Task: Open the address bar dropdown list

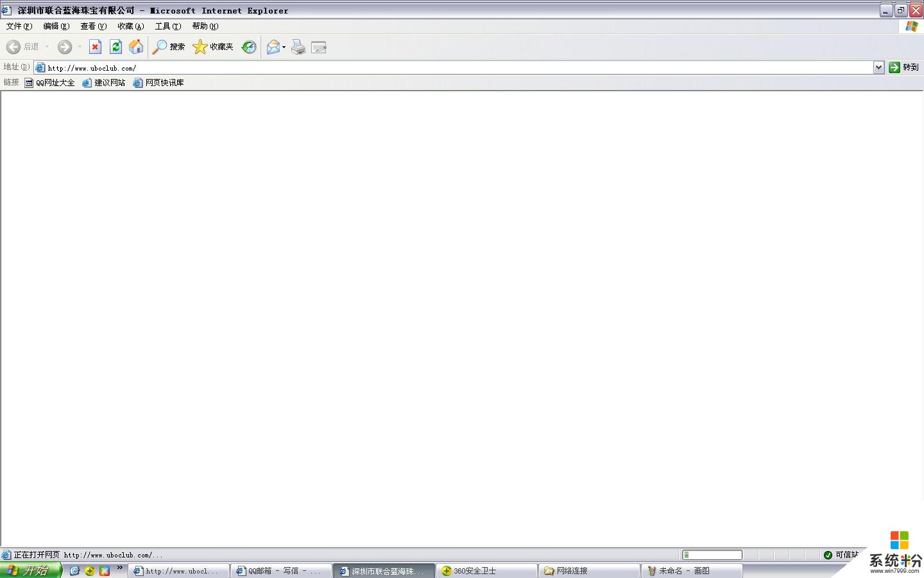Action: 878,67
